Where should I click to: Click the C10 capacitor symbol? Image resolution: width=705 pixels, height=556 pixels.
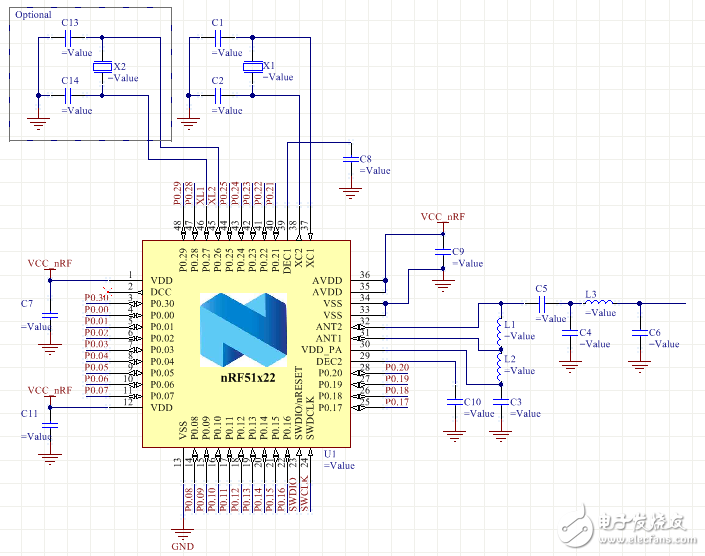coord(455,401)
